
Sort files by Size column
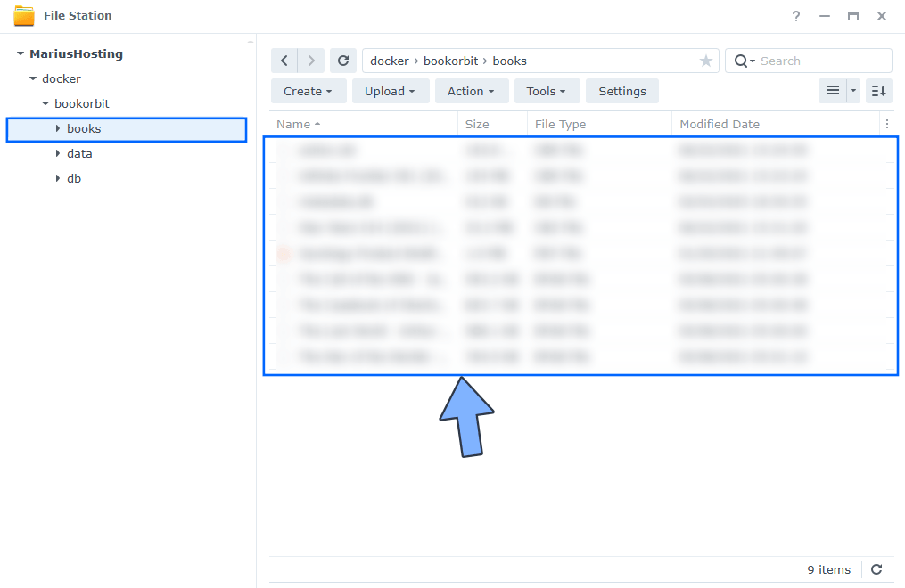coord(493,124)
